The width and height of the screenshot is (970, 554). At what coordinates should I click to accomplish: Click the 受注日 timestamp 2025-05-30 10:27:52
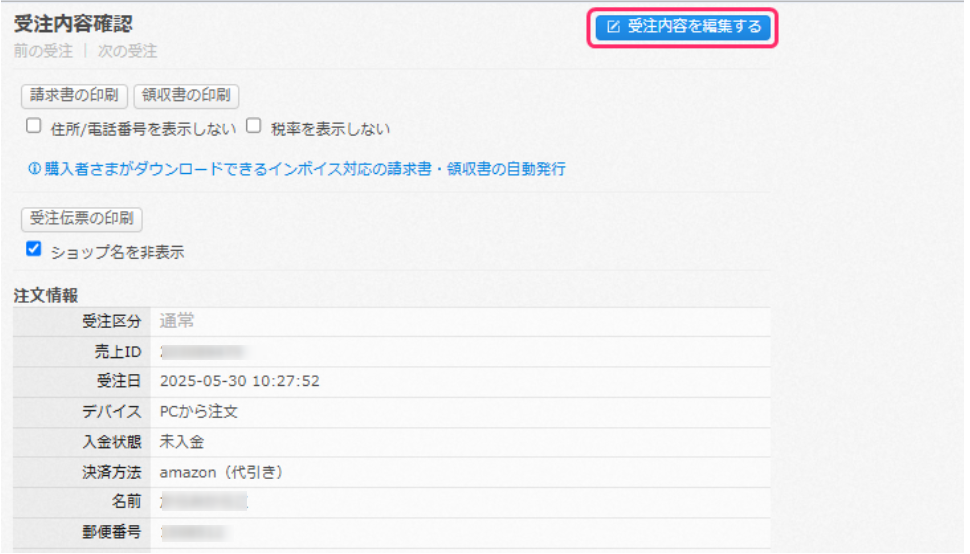pos(240,381)
